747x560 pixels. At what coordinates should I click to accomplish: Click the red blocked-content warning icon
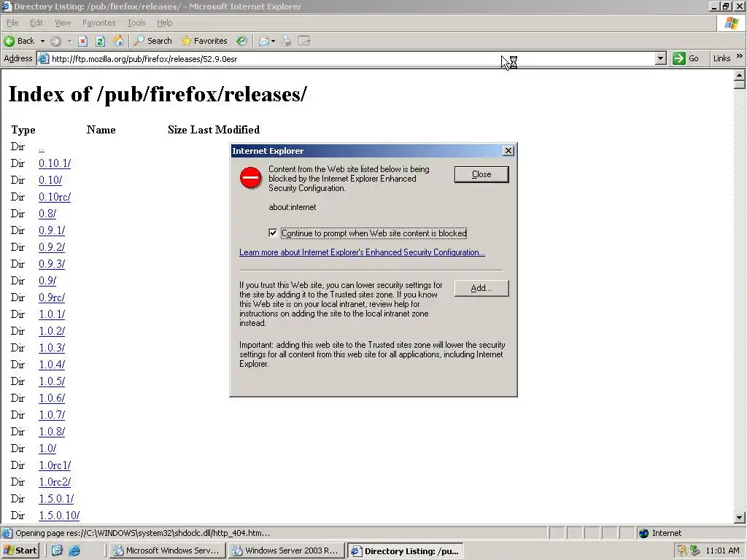(251, 178)
